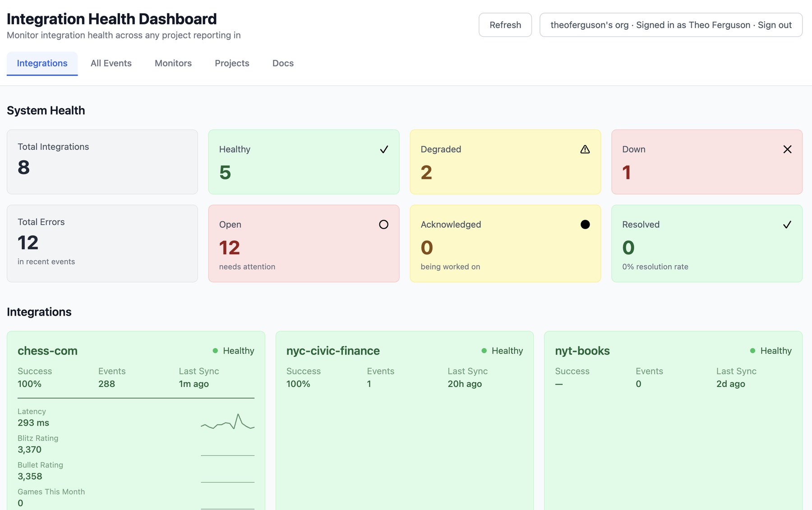Viewport: 812px width, 510px height.
Task: Click the 'Integration Health Dashboard' heading
Action: [112, 19]
